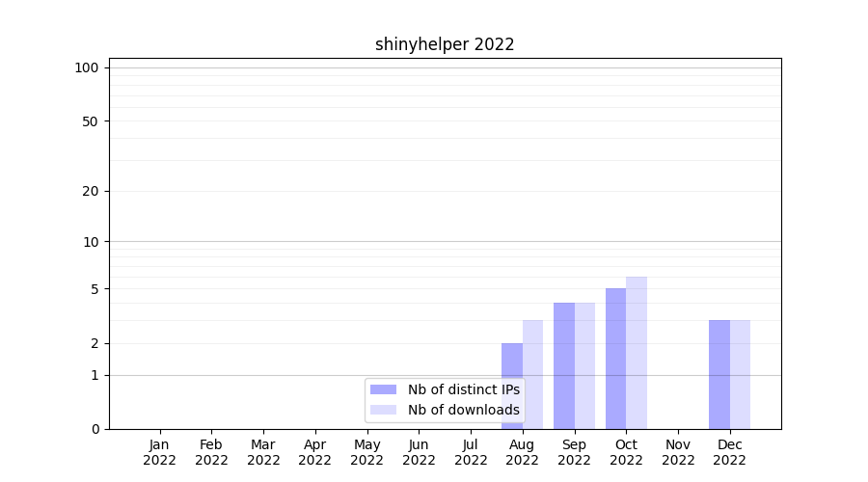The height and width of the screenshot is (482, 868).
Task: Click the Nov 2022 x-axis label
Action: 678,452
